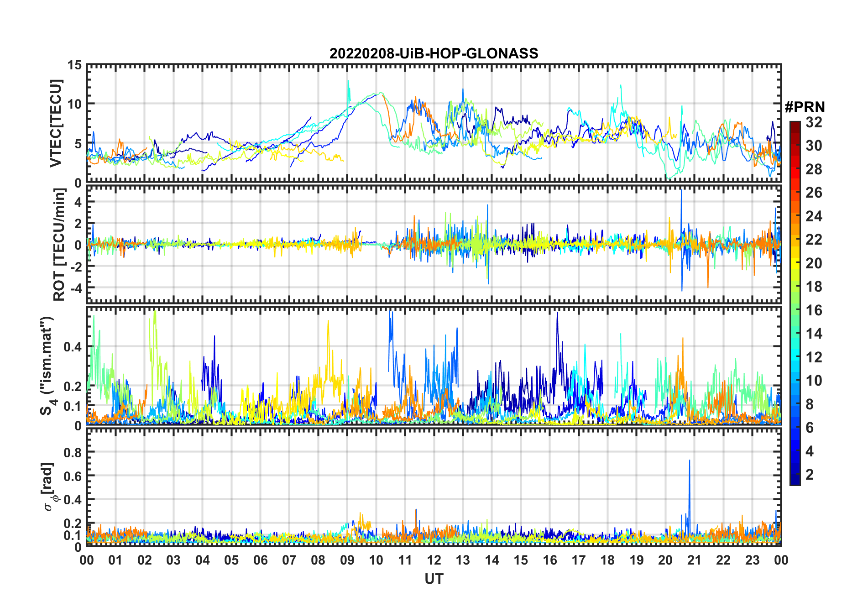Click the 21 tick on time axis
This screenshot has width=868, height=607.
click(x=694, y=560)
